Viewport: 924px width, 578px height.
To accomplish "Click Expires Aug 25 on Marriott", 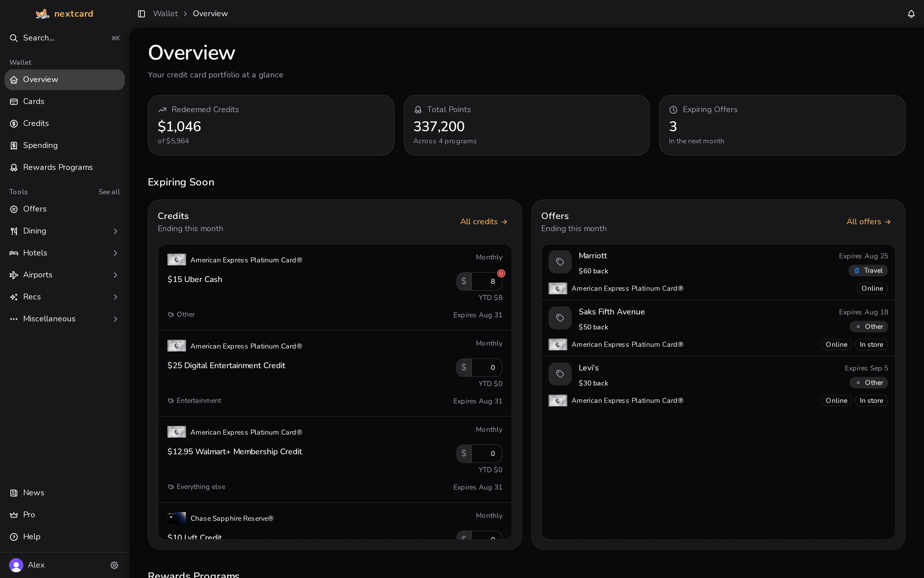I will point(863,256).
